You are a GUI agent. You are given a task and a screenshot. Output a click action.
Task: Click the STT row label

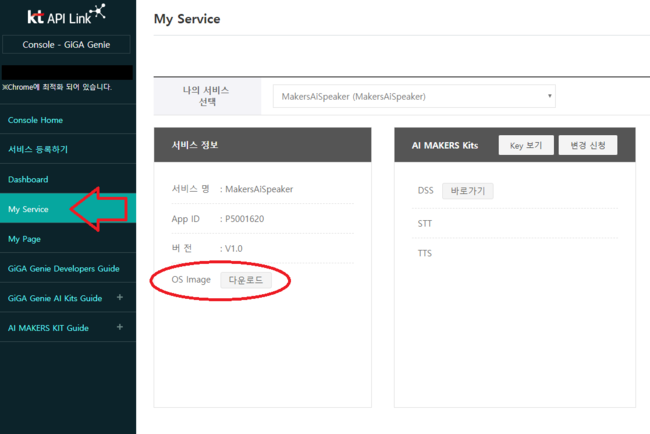click(x=425, y=224)
